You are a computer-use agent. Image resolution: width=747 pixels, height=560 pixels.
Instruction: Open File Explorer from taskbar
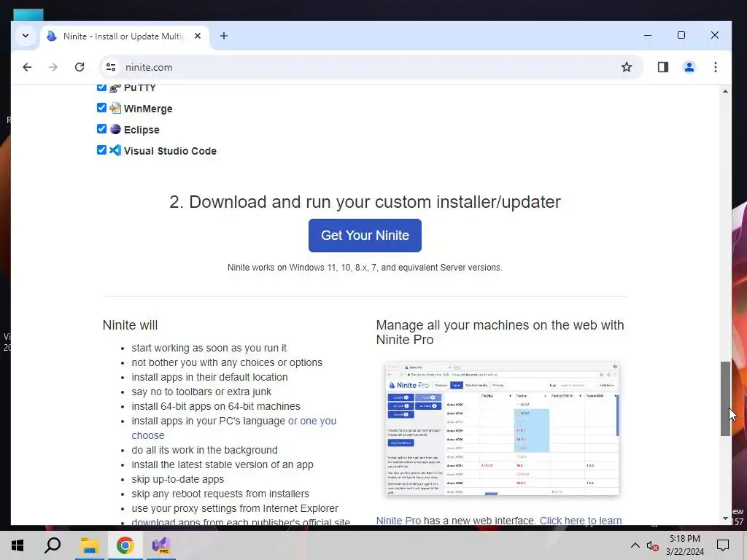pos(89,545)
